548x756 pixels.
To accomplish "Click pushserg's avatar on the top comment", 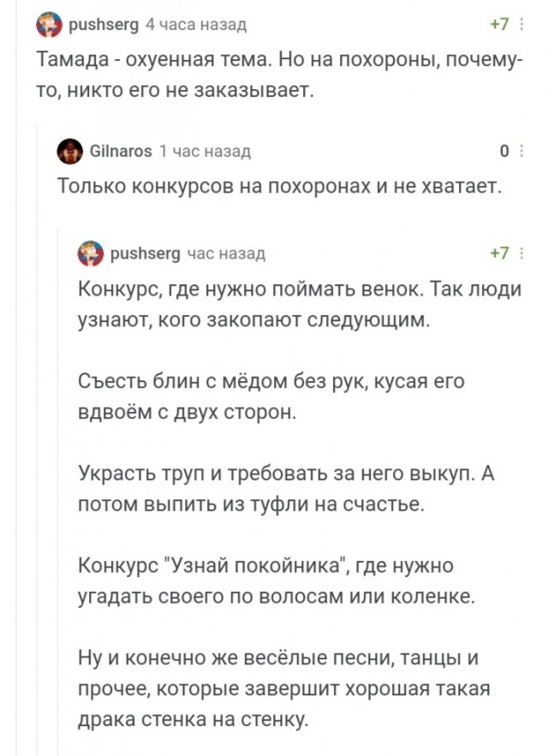I will (47, 23).
